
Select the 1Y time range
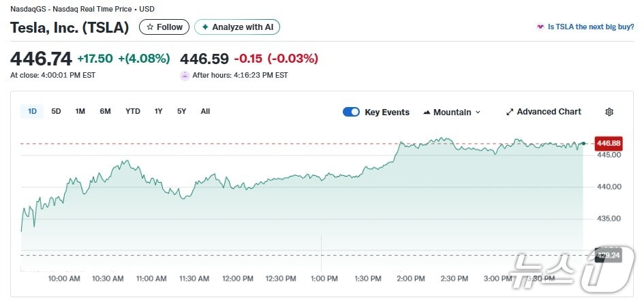159,111
